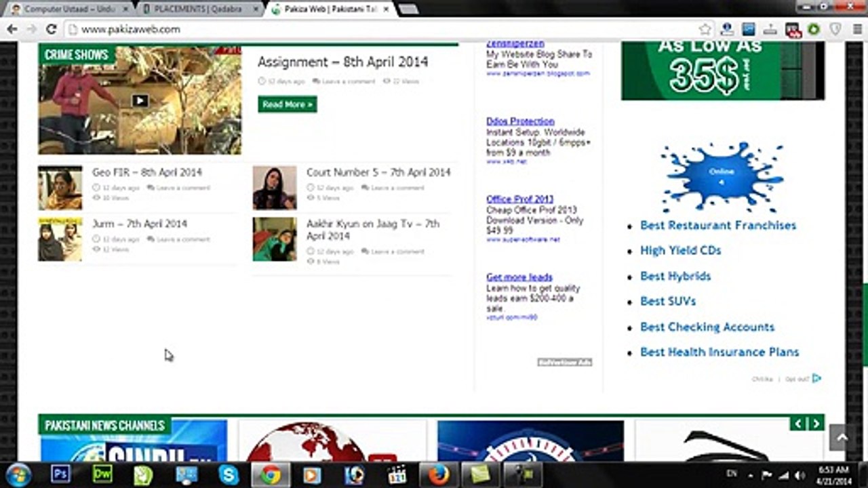
Task: Click the Jurm post thumbnail
Action: coord(60,239)
